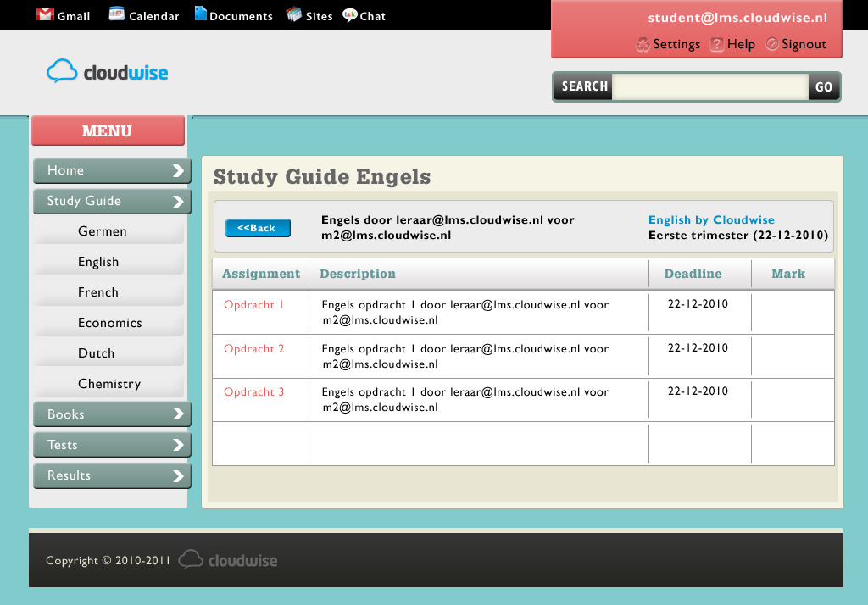The image size is (868, 605).
Task: Expand the Books menu chevron
Action: point(178,414)
